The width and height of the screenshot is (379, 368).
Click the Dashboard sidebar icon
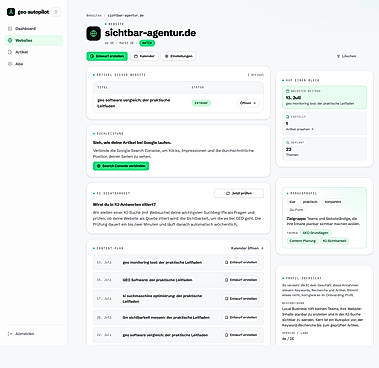[x=10, y=29]
